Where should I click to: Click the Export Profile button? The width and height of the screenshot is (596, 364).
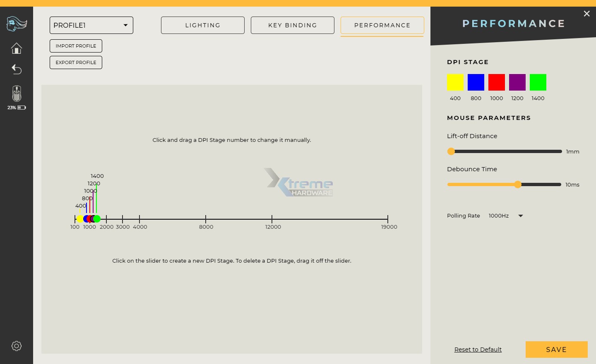click(x=76, y=62)
